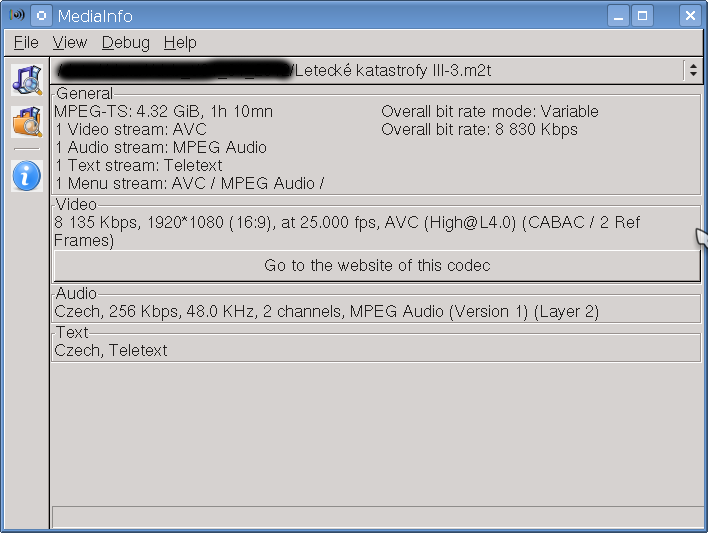Click the window menu icon in title bar
The width and height of the screenshot is (708, 533).
pos(17,16)
